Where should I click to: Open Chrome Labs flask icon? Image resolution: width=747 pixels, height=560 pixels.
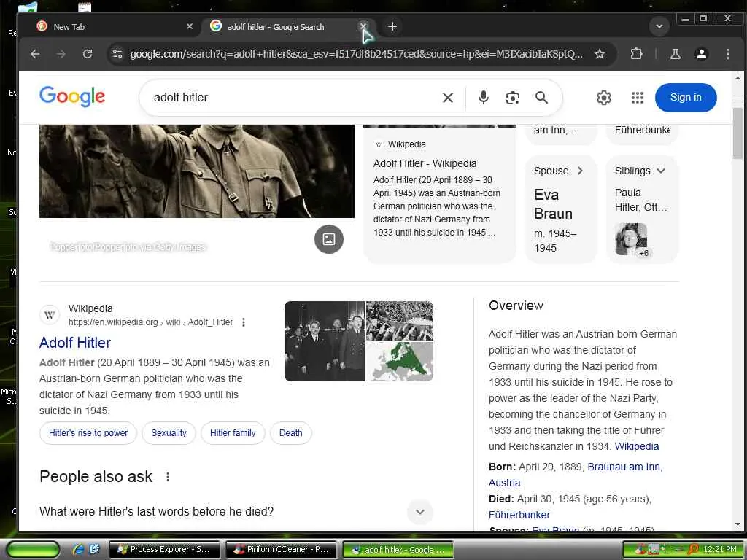pos(675,54)
